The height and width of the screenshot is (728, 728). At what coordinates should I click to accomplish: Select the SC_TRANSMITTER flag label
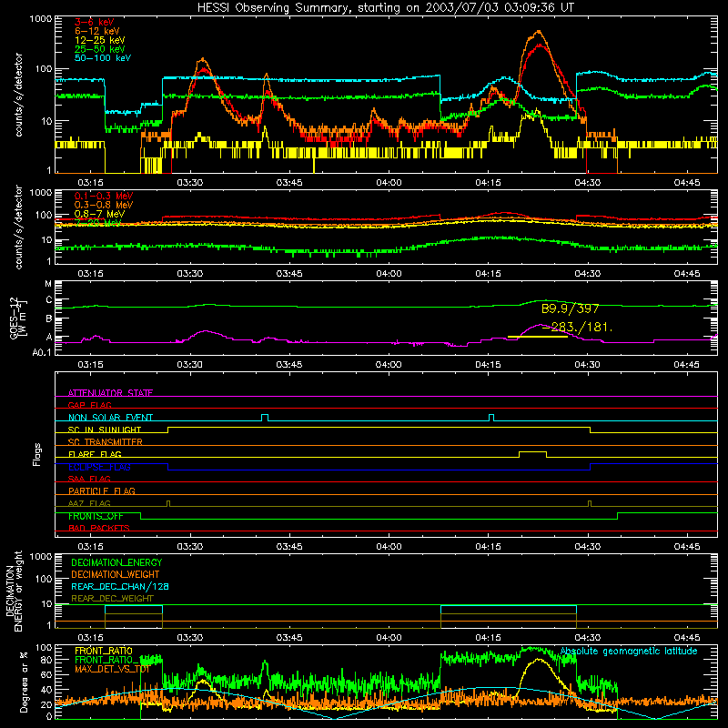(x=106, y=441)
